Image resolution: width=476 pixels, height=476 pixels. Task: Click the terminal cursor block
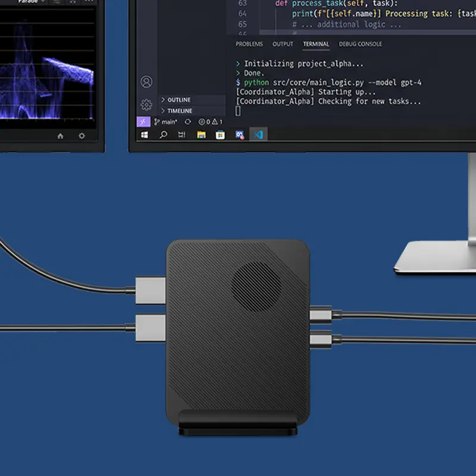[x=238, y=111]
